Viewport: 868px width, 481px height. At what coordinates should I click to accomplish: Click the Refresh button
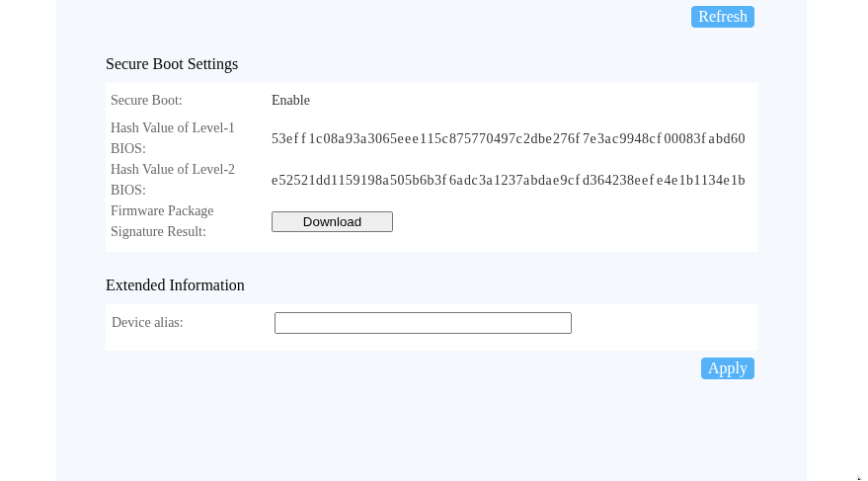(x=722, y=17)
